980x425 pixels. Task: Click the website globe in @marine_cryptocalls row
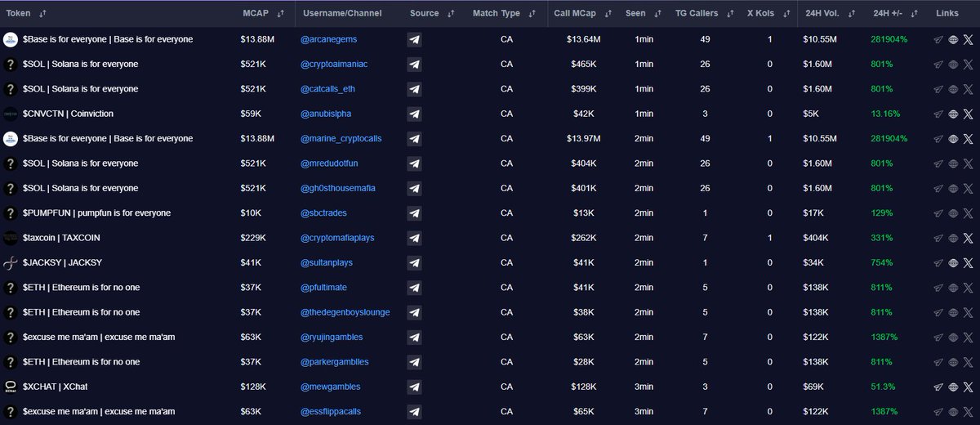click(953, 138)
